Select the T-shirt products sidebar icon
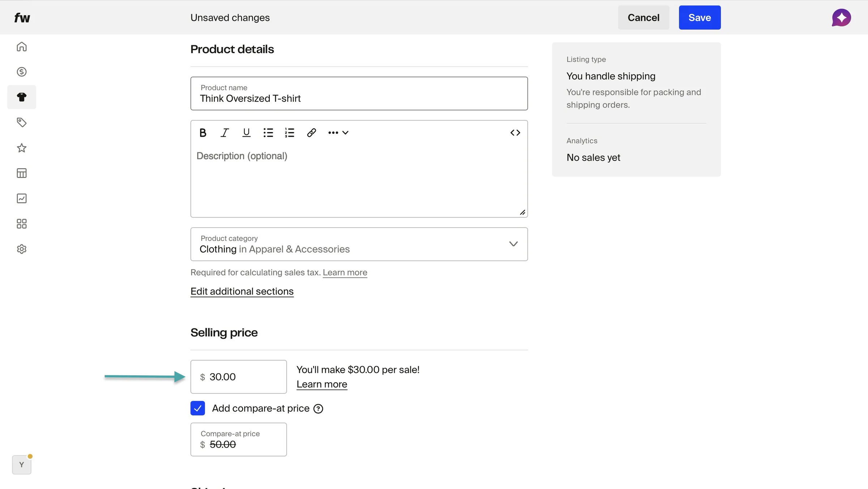 click(22, 97)
